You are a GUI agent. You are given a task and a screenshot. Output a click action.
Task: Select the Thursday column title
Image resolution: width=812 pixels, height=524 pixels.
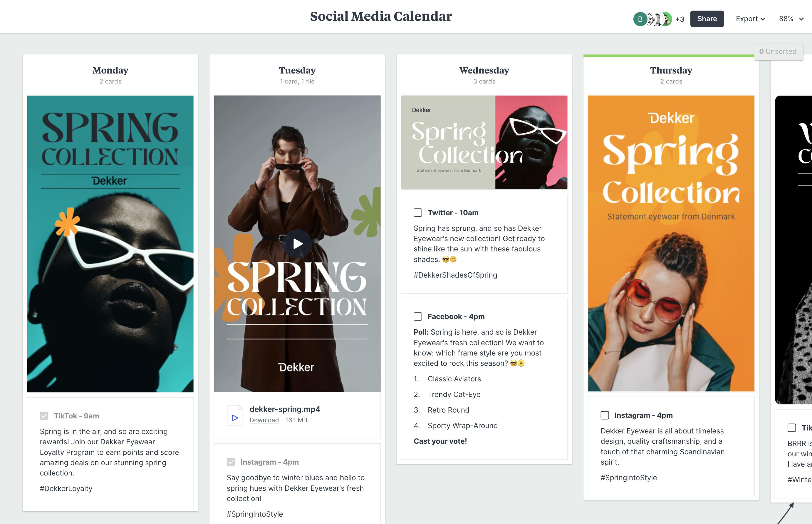[x=671, y=71]
